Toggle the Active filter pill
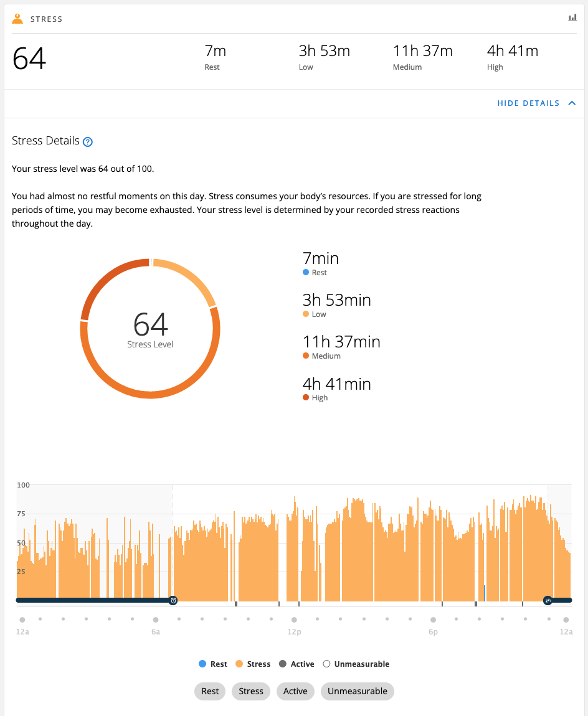588x716 pixels. 295,691
